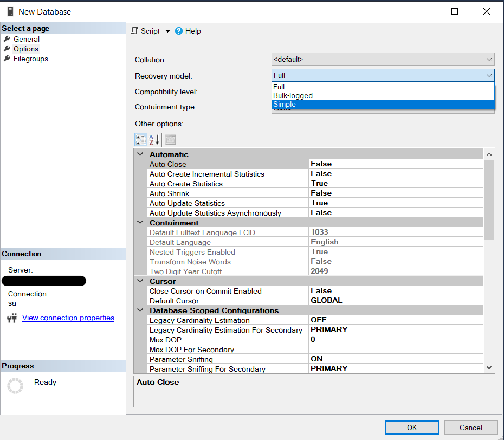Select the Options page
This screenshot has width=504, height=440.
(x=25, y=49)
